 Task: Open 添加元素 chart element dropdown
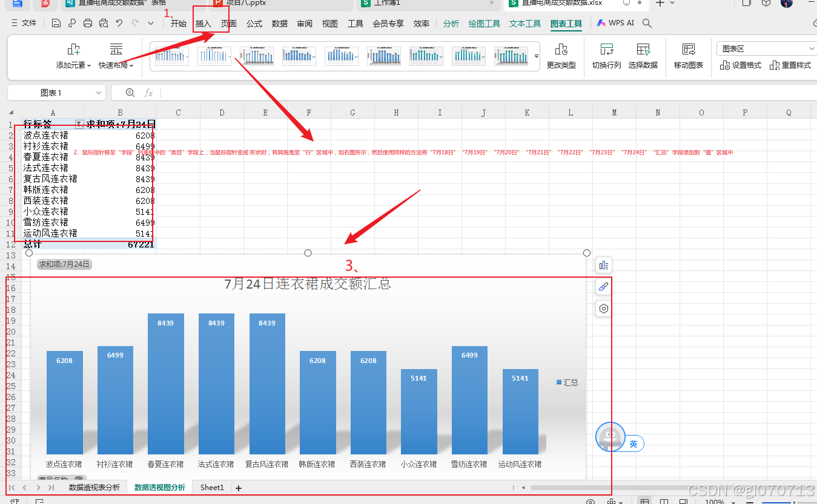(74, 56)
